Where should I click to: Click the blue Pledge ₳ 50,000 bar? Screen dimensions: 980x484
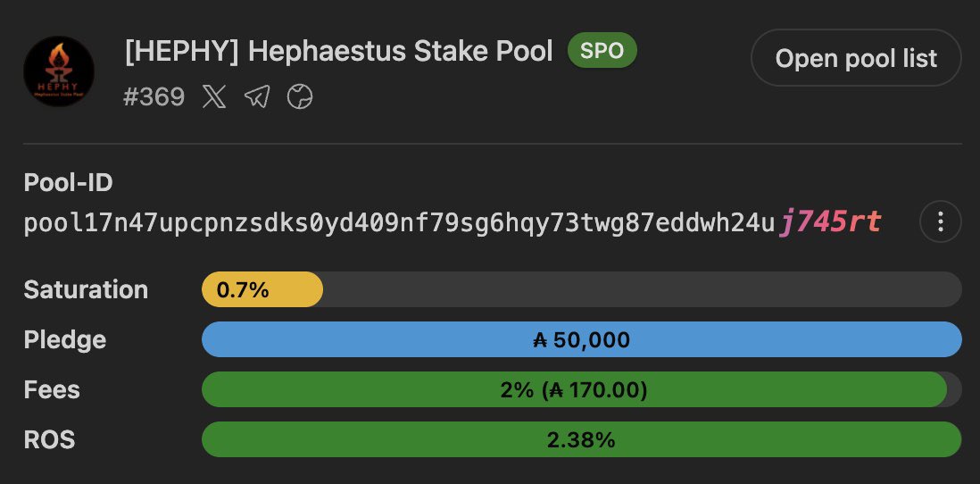(x=581, y=339)
